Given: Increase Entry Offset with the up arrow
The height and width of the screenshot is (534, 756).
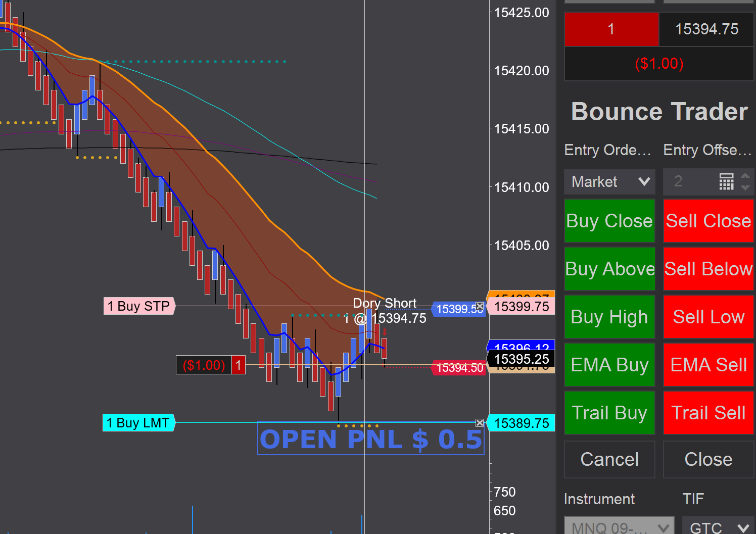Looking at the screenshot, I should 745,176.
